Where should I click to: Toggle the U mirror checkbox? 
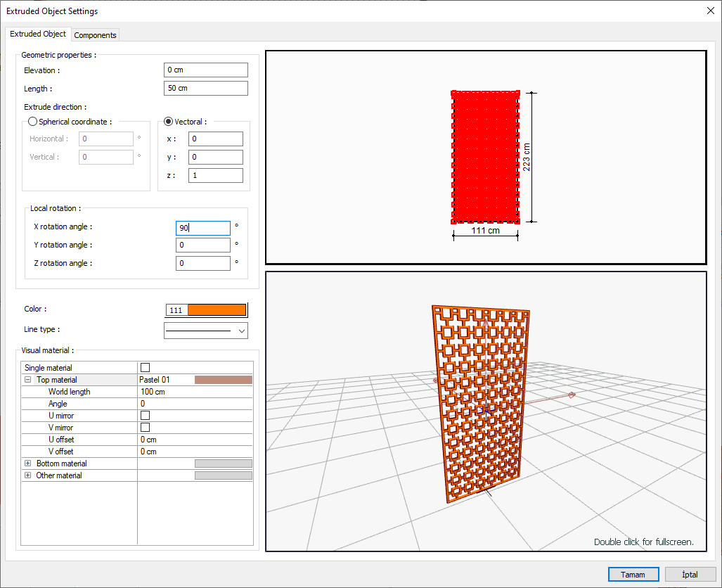pyautogui.click(x=146, y=416)
